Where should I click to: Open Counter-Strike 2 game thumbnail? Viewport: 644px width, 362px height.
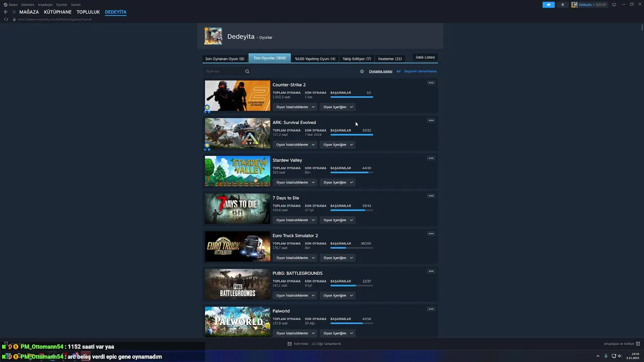(x=237, y=96)
